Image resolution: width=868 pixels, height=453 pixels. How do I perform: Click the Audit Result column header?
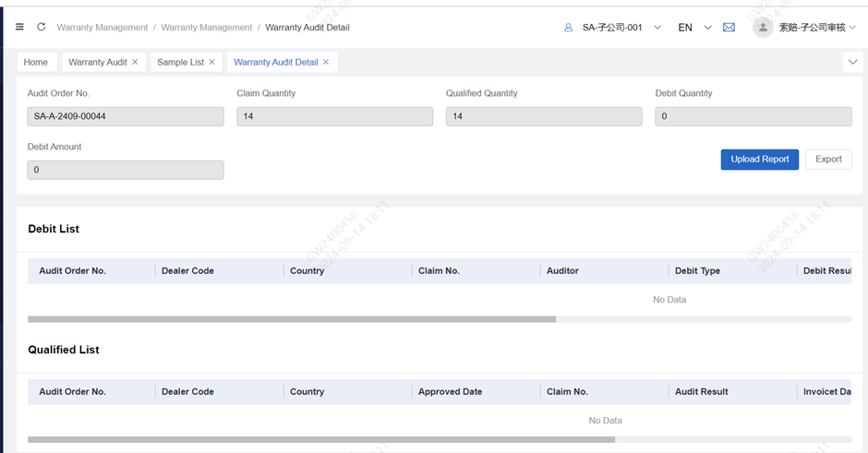click(702, 391)
